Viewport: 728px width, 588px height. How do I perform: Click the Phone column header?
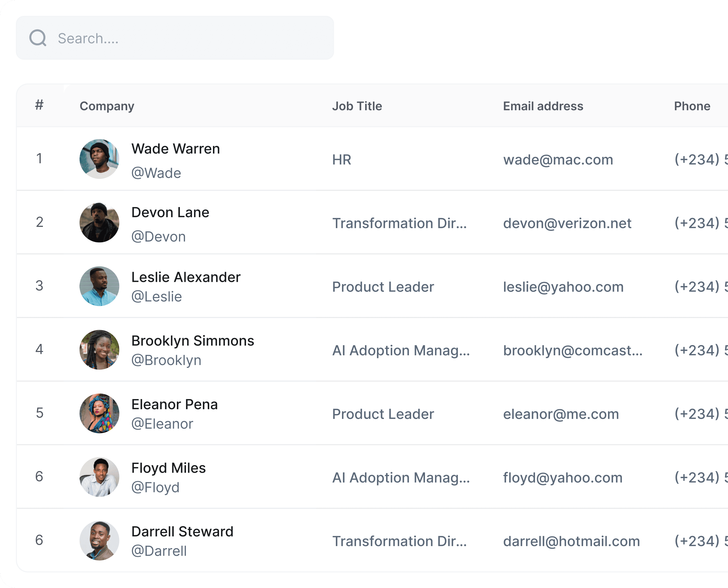tap(692, 106)
